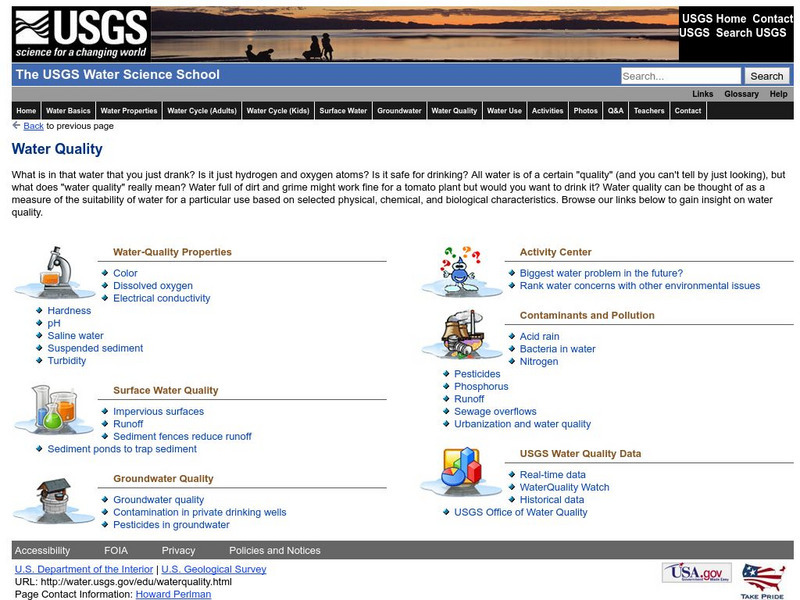Open Contamination in private drinking wells link
The image size is (800, 600).
coord(199,512)
